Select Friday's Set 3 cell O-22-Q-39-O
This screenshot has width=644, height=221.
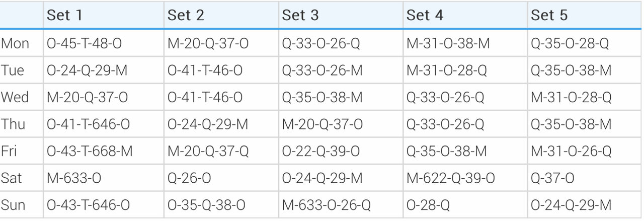pyautogui.click(x=321, y=151)
